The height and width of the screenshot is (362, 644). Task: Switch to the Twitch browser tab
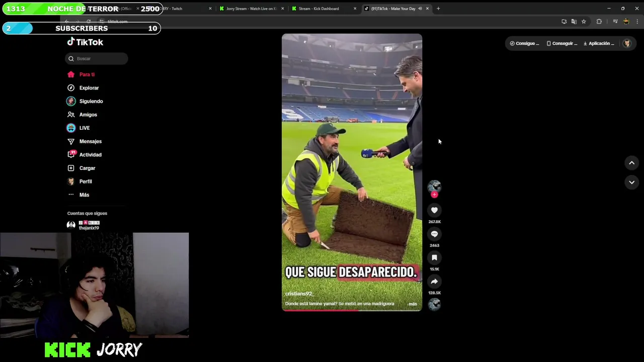(176, 9)
